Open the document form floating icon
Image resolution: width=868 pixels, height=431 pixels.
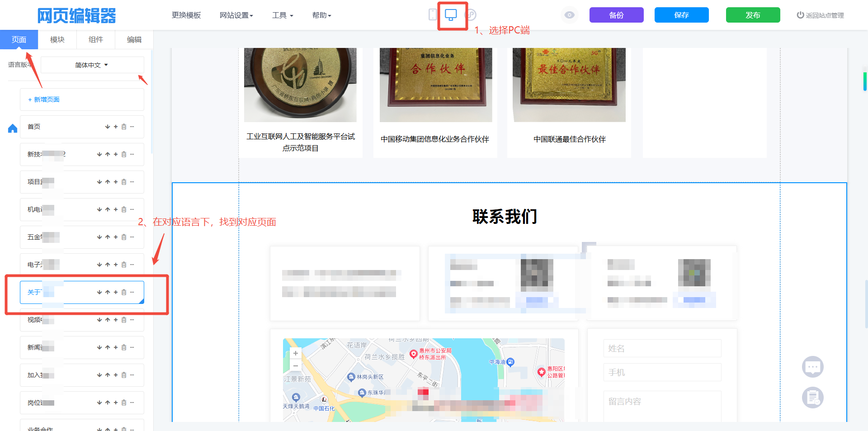tap(812, 398)
